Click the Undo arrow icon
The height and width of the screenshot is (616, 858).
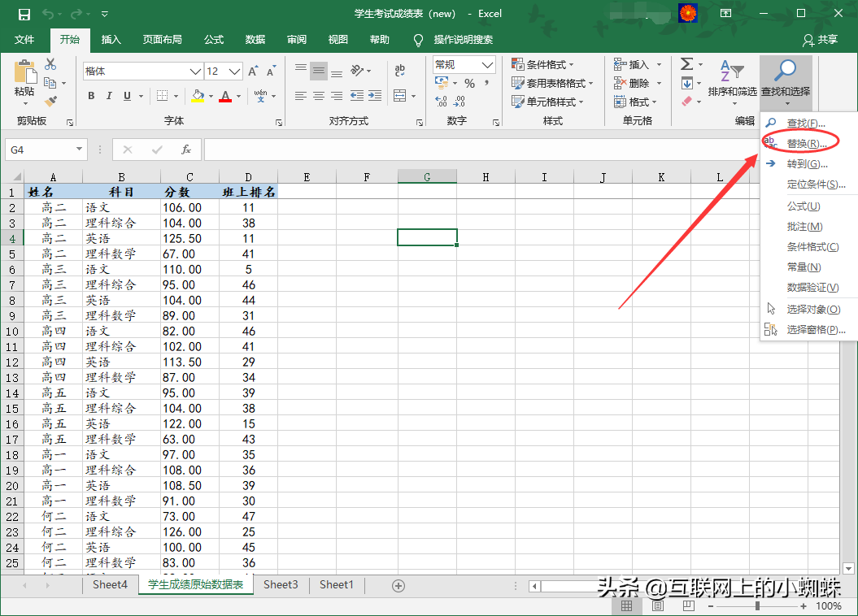(49, 14)
